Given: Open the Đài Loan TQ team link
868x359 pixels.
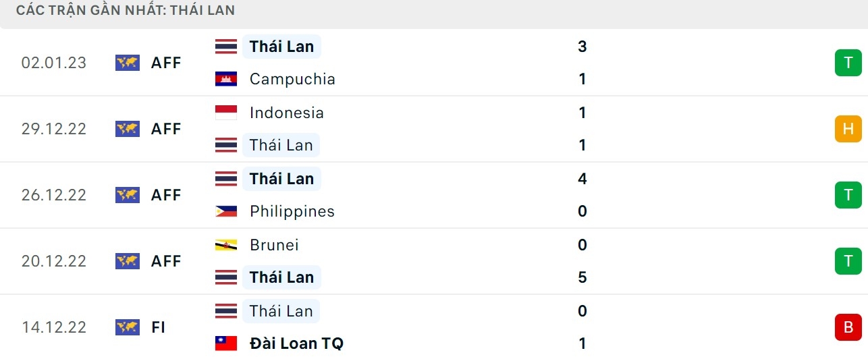Looking at the screenshot, I should click(x=296, y=343).
